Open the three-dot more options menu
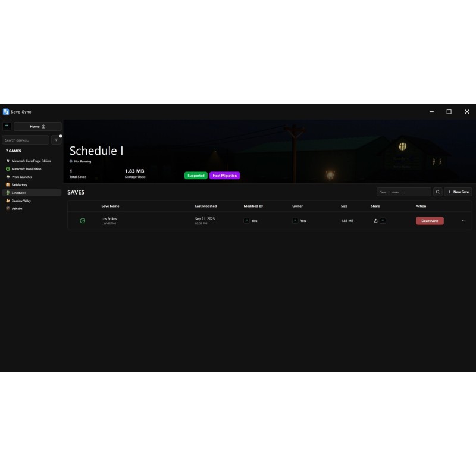The image size is (476, 476). [464, 221]
